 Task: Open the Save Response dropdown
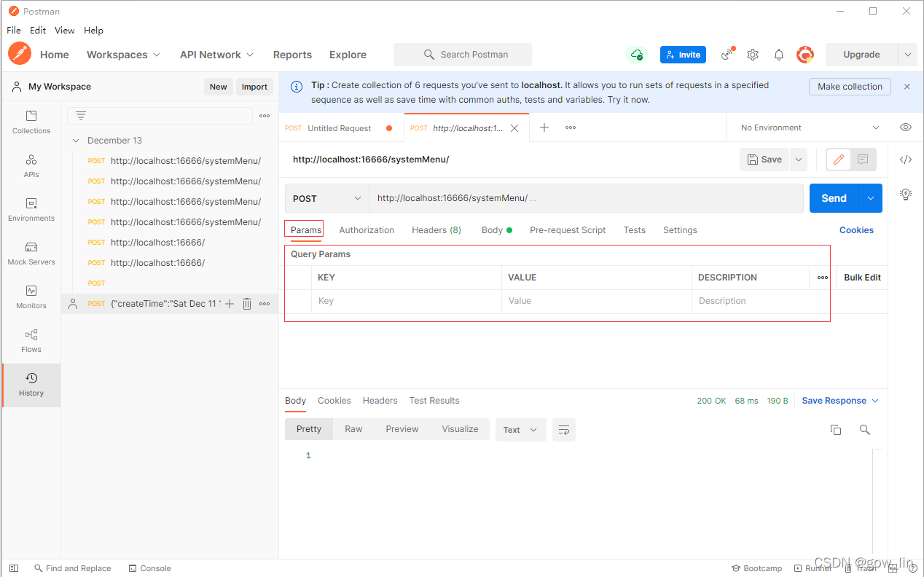pos(840,401)
